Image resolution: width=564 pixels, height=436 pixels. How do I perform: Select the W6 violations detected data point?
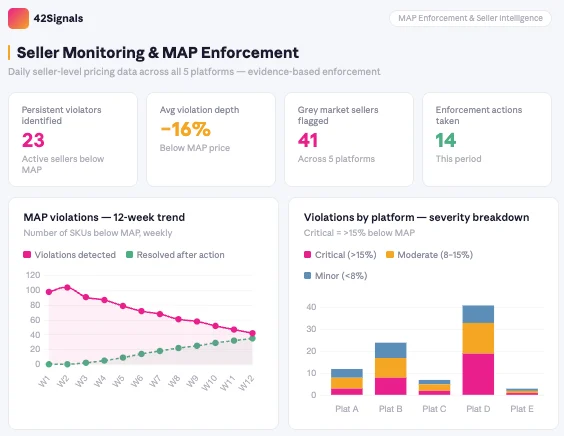coord(141,311)
